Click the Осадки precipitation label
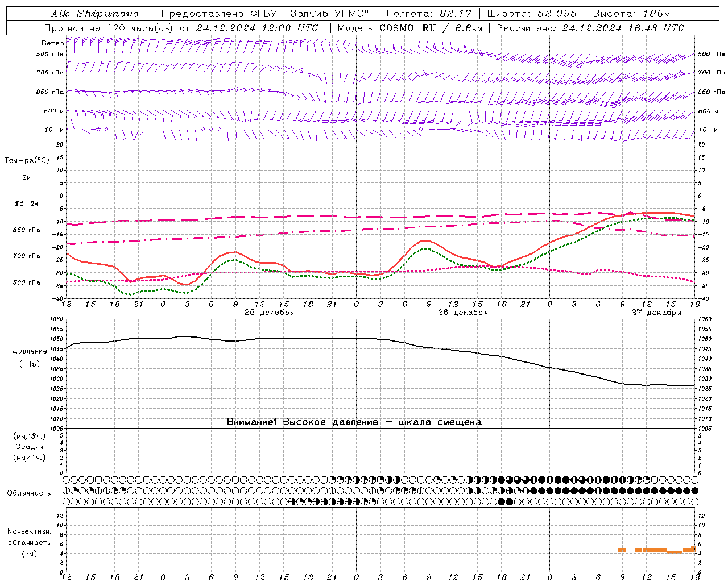Image resolution: width=728 pixels, height=582 pixels. tap(30, 447)
